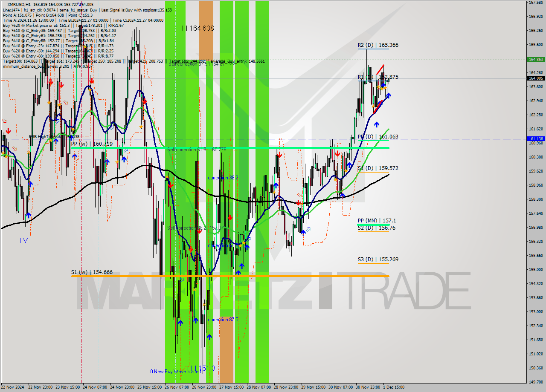Click the '22 Nov 2024' time axis label
546x392 pixels.
point(13,387)
